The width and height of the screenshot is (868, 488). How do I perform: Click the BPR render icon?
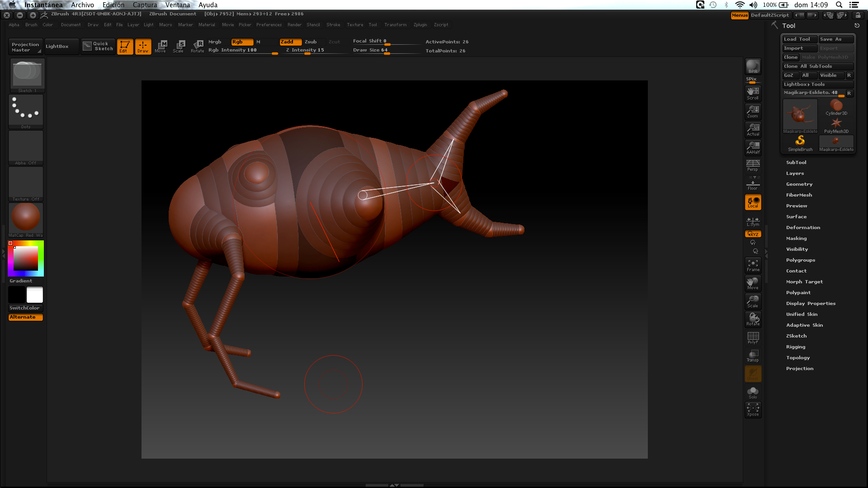tap(753, 66)
